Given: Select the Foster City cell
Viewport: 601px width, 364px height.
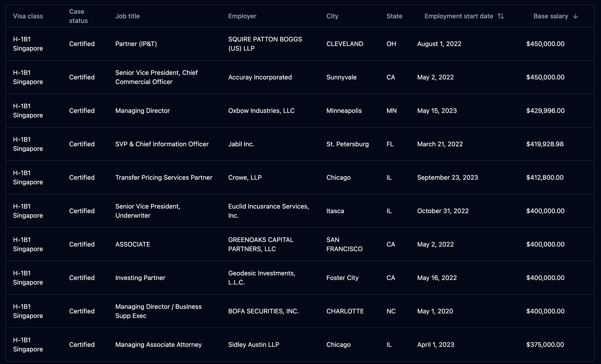Looking at the screenshot, I should coord(342,278).
